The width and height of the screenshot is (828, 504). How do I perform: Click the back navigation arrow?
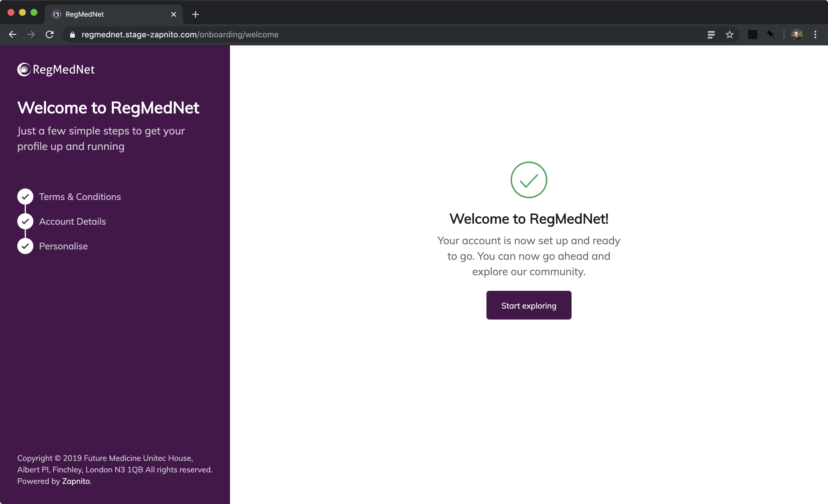pyautogui.click(x=12, y=34)
